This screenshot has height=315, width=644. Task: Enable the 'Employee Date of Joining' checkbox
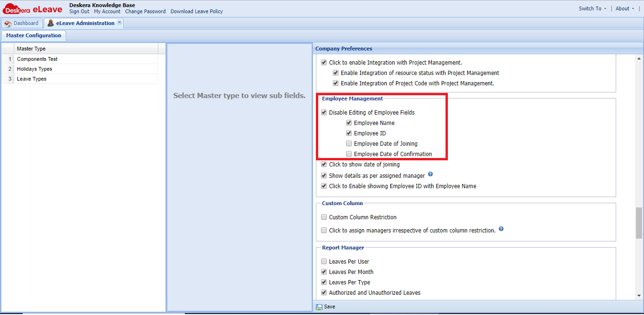(348, 143)
